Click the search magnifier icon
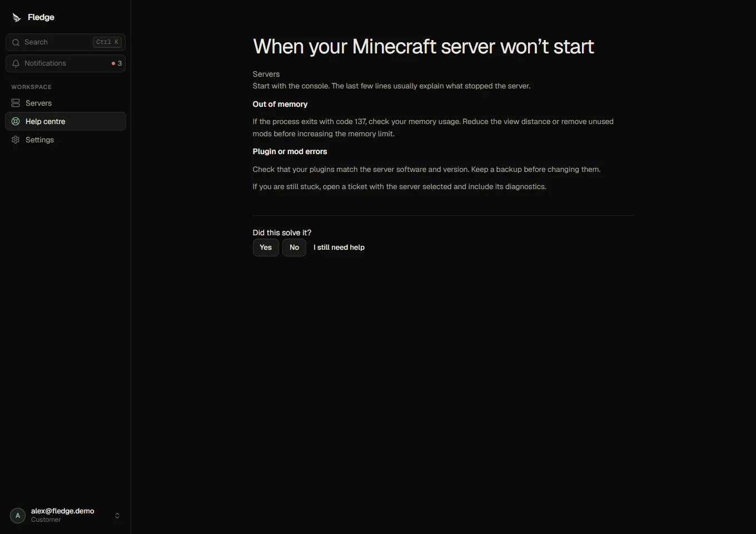Image resolution: width=756 pixels, height=534 pixels. point(16,42)
